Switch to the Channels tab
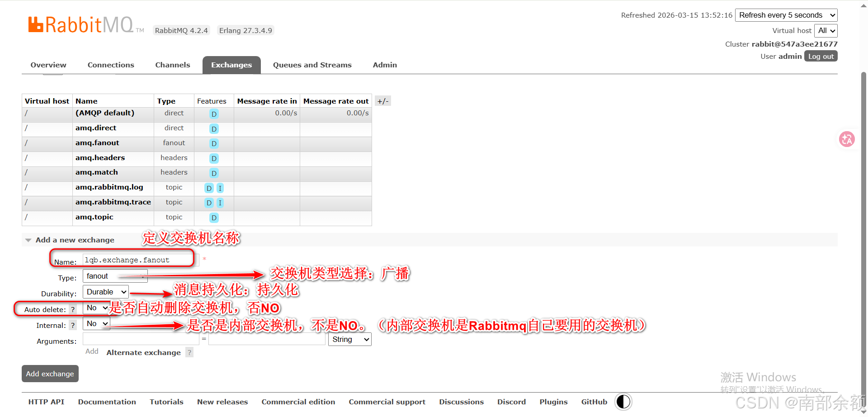Image resolution: width=868 pixels, height=417 pixels. (x=173, y=65)
